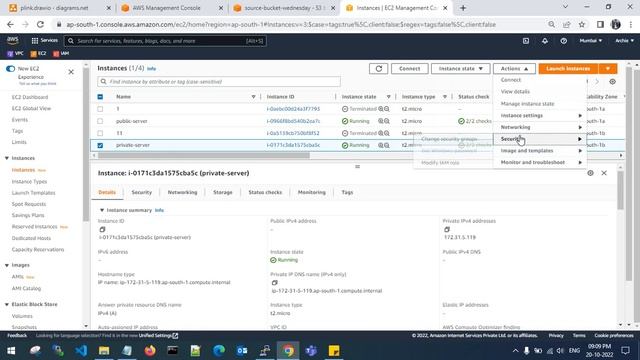The image size is (640, 360).
Task: Click the Connect button
Action: pos(409,69)
